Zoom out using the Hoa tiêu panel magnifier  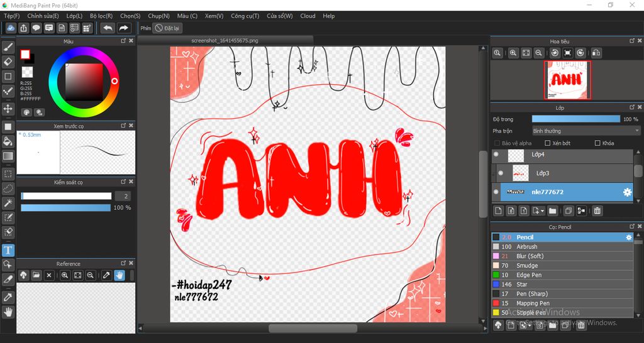[x=538, y=53]
